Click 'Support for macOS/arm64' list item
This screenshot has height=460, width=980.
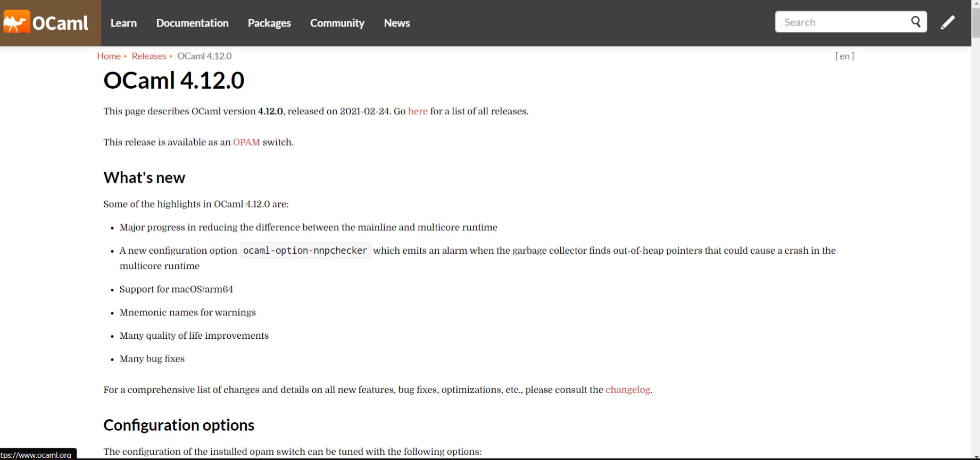click(x=176, y=289)
